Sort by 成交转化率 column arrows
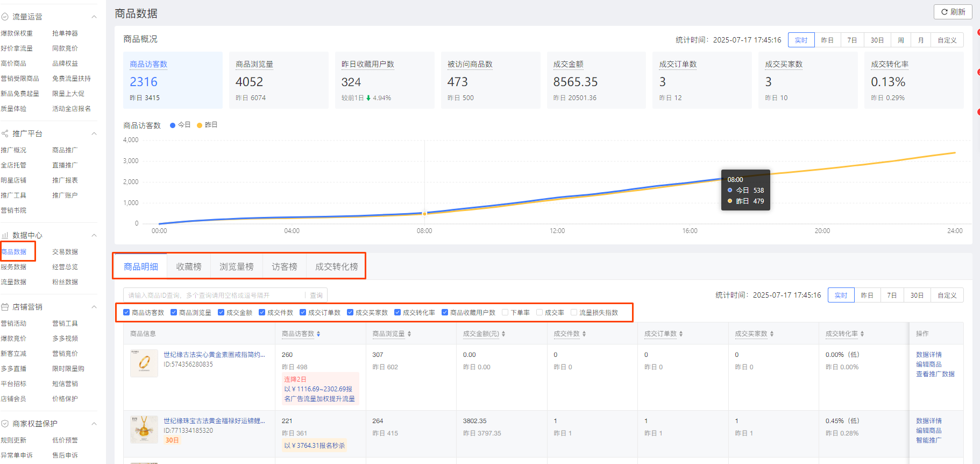Image resolution: width=980 pixels, height=464 pixels. pos(862,334)
